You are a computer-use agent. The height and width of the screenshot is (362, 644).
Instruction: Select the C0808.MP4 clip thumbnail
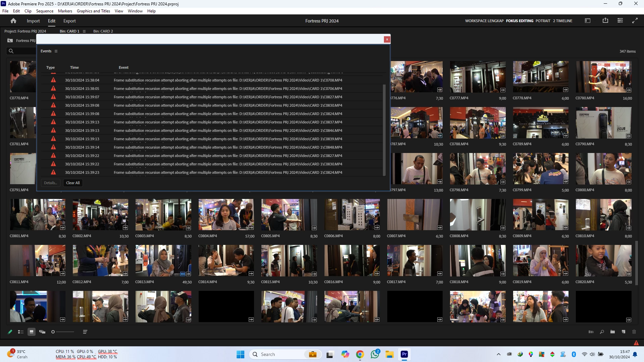478,214
